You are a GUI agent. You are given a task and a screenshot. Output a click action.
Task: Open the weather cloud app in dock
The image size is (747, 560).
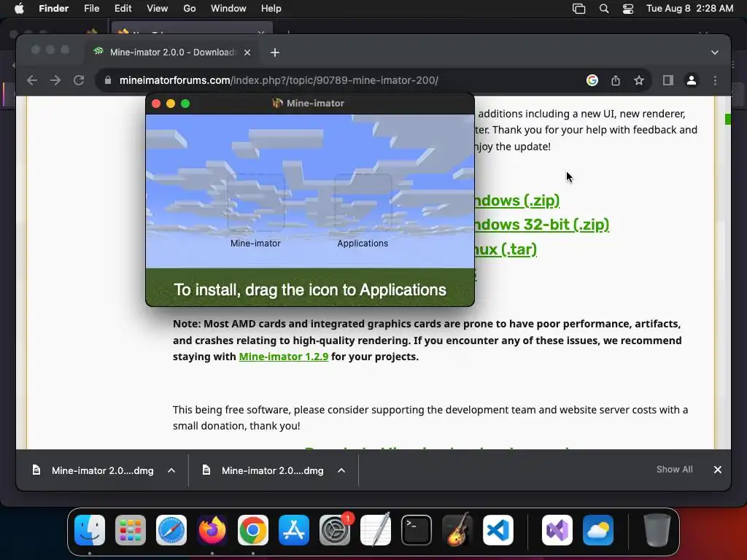pos(598,530)
